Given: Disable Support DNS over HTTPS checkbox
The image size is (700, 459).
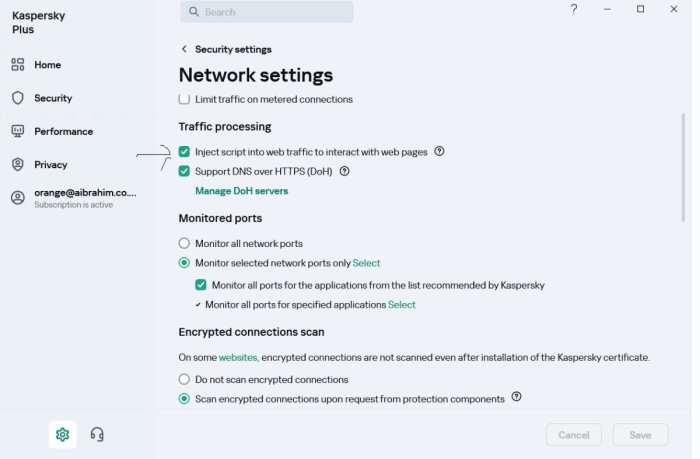Looking at the screenshot, I should 184,171.
